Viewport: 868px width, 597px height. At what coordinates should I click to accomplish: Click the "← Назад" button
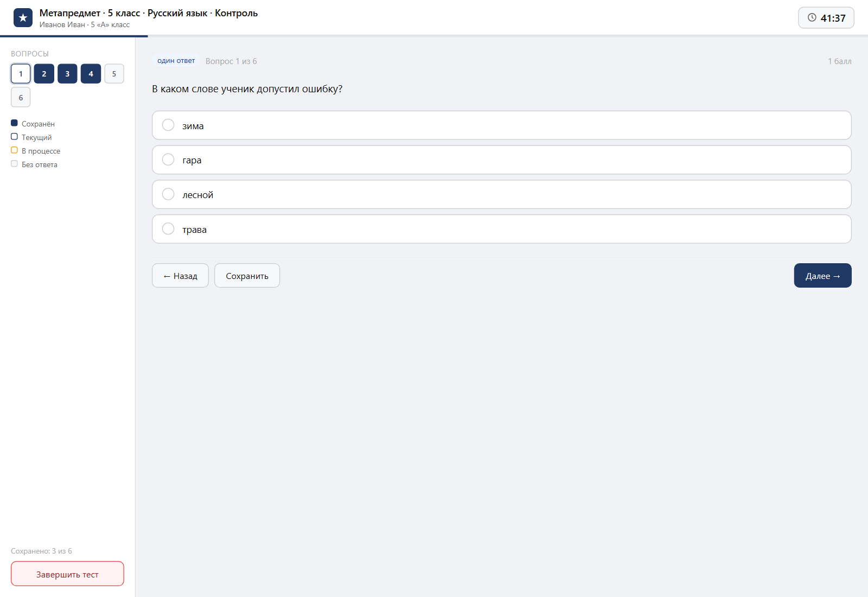(180, 276)
